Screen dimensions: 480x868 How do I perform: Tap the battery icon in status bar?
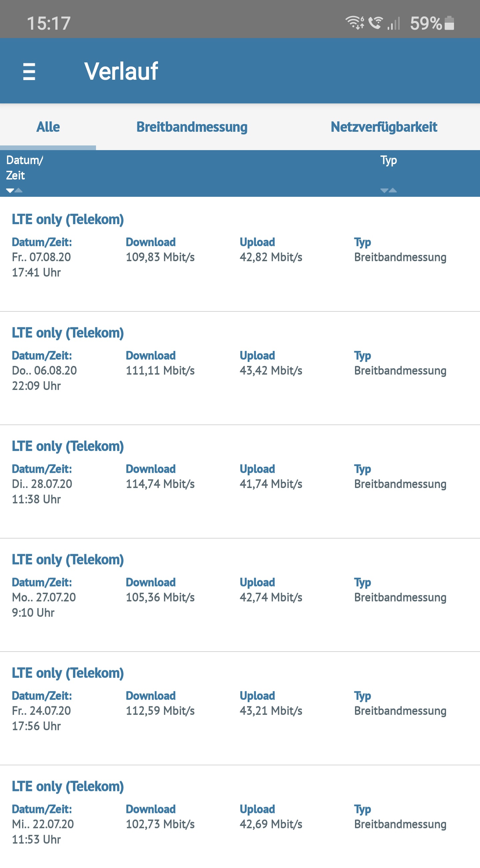449,23
